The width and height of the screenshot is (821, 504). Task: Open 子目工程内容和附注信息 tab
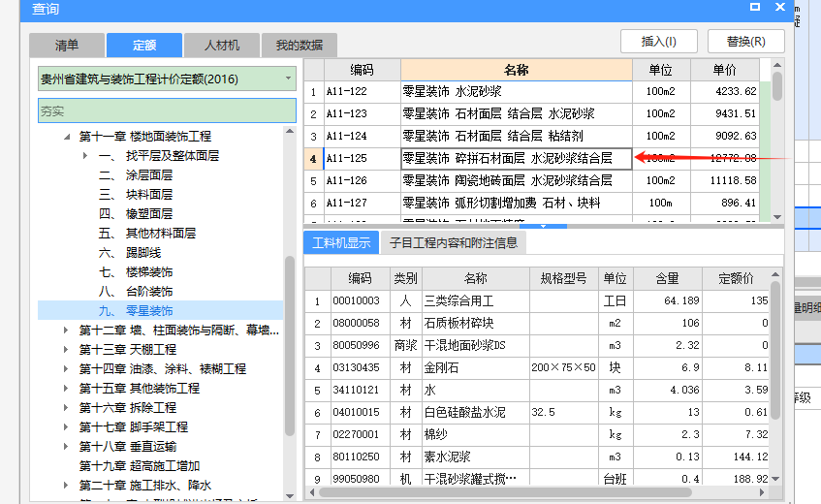pos(454,243)
